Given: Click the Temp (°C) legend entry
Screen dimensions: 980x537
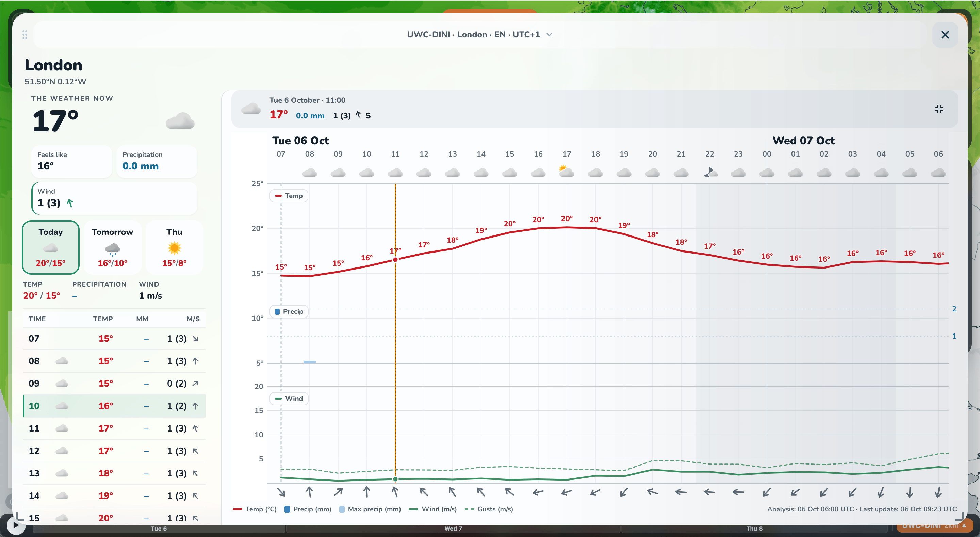Looking at the screenshot, I should [x=255, y=509].
